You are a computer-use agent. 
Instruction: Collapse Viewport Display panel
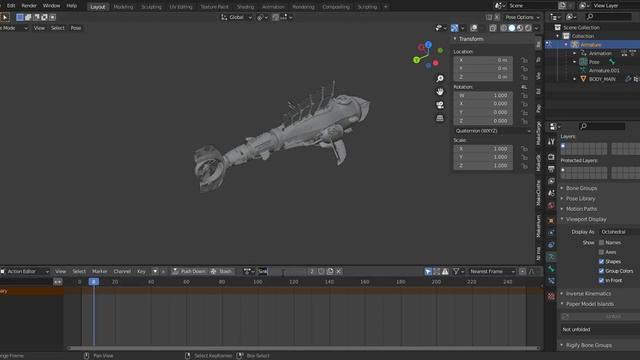point(585,219)
